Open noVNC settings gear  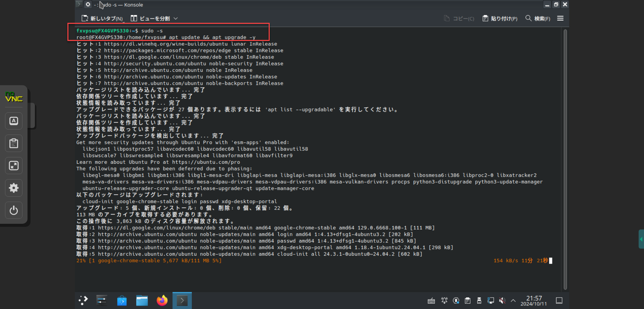tap(14, 188)
